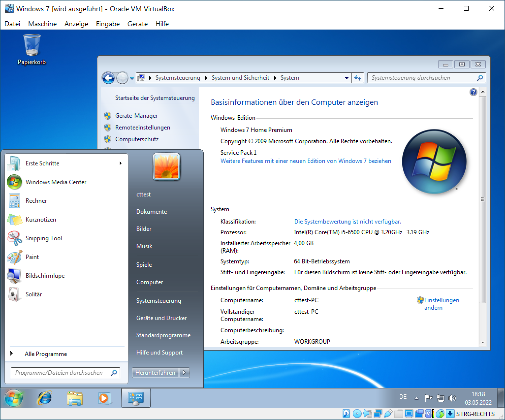The image size is (505, 420).
Task: Open arrow next to Herunterfahren
Action: click(184, 373)
